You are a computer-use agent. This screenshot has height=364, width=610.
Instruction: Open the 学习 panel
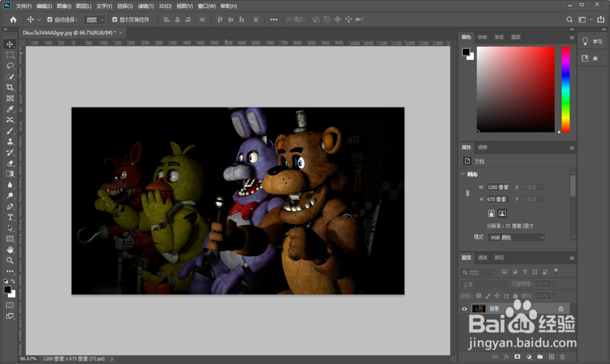click(592, 41)
